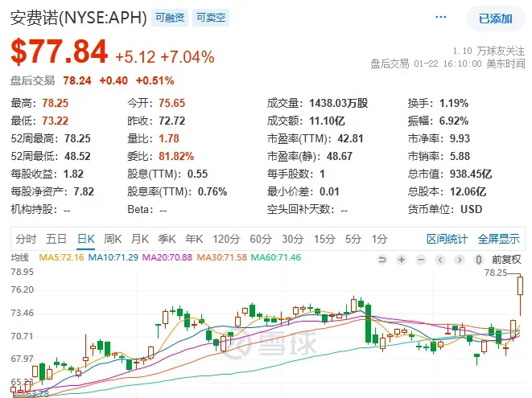
Task: Click the 换手 value 1.19%
Action: pos(454,103)
